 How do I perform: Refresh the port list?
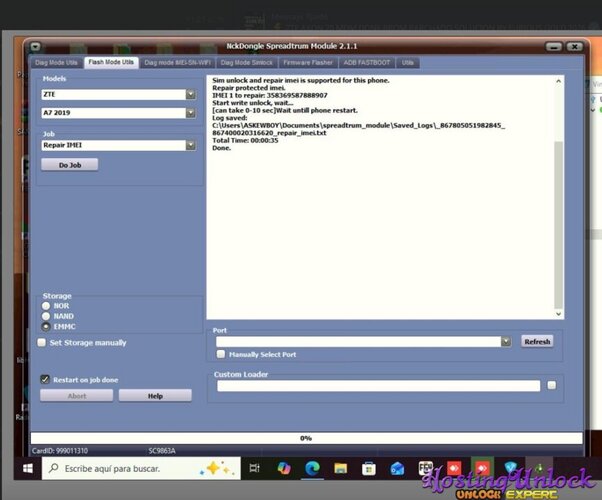(537, 341)
